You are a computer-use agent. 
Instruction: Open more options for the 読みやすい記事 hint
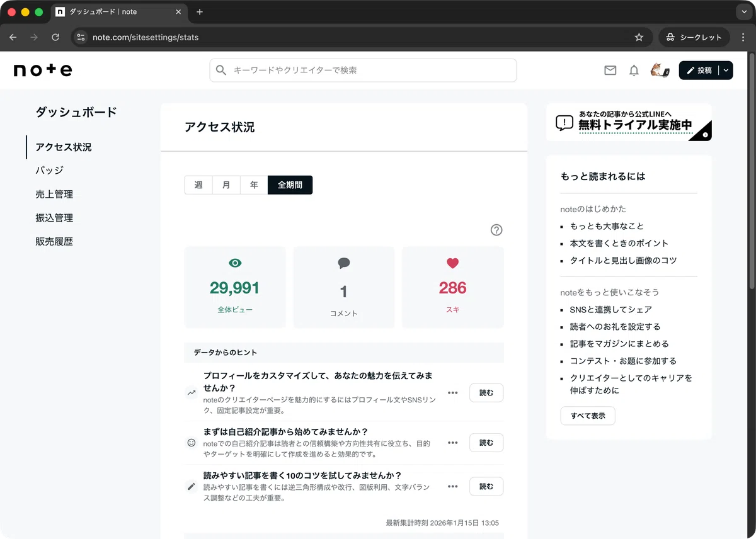pos(452,486)
